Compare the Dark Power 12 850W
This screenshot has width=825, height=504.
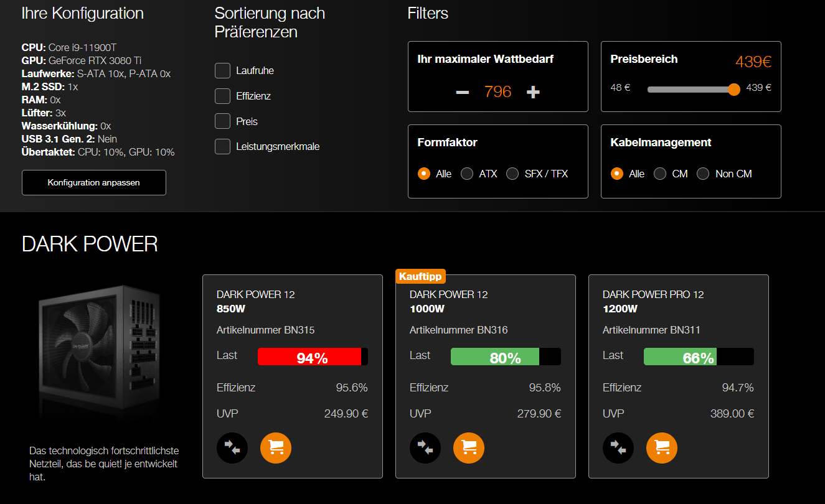232,448
